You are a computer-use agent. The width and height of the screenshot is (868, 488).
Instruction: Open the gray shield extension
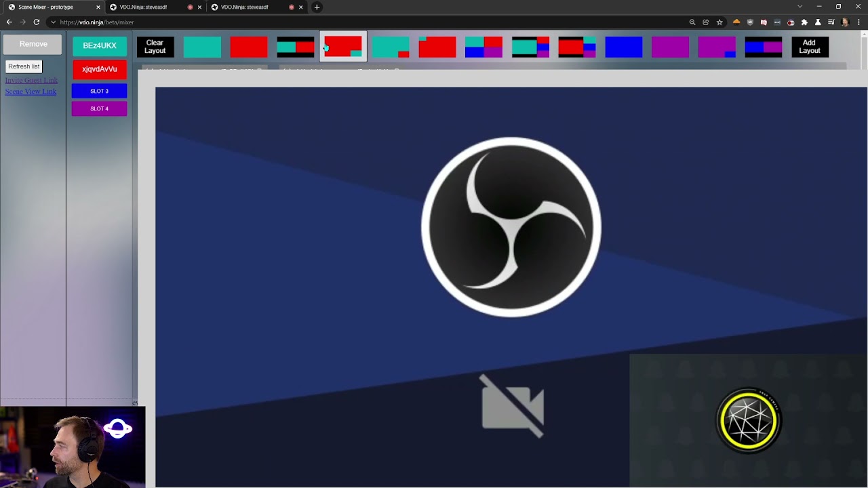coord(750,22)
